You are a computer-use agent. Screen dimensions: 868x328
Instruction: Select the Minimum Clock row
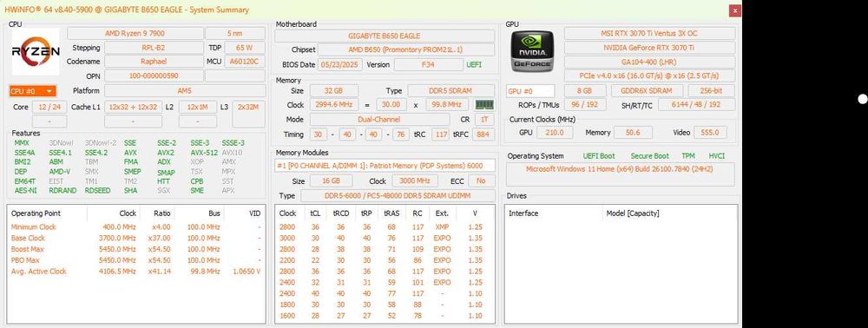click(135, 226)
